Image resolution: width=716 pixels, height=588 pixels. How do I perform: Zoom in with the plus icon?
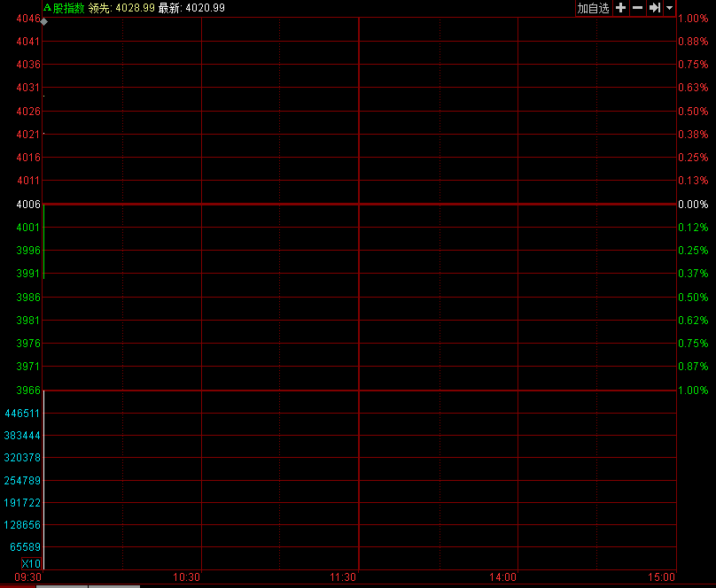[620, 8]
